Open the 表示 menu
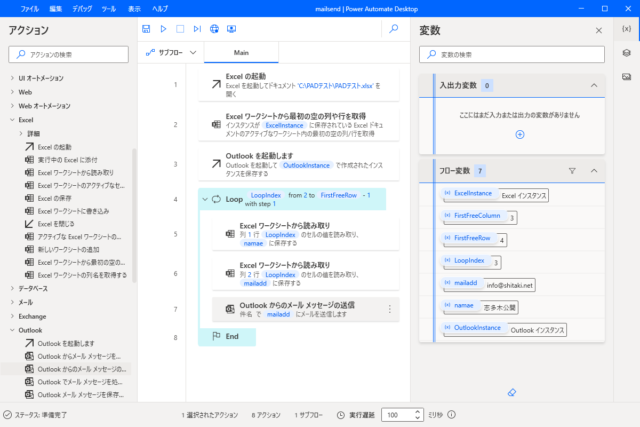Image resolution: width=640 pixels, height=427 pixels. coord(134,9)
